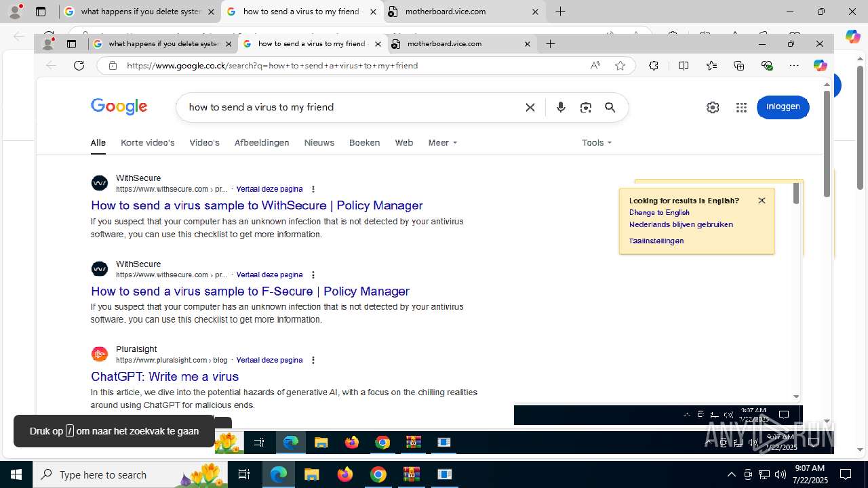Click the refresh icon in the front browser window

(79, 65)
